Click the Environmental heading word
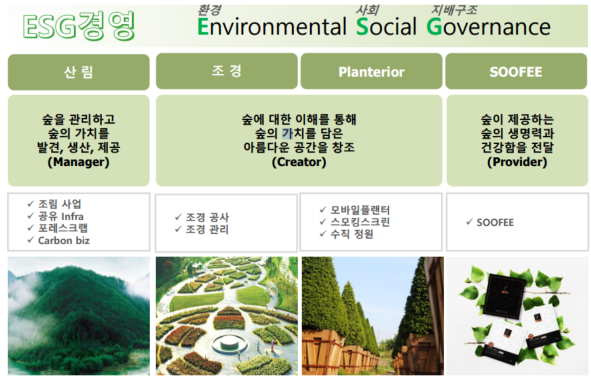This screenshot has height=379, width=591. [272, 27]
